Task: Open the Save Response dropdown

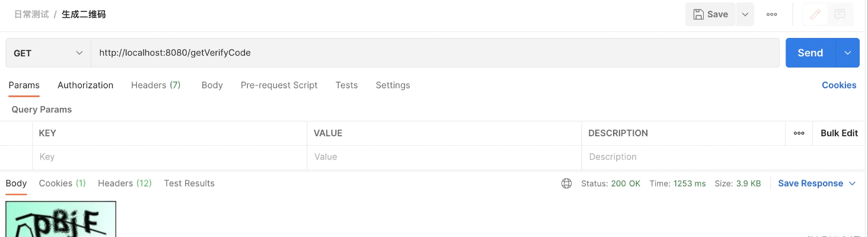Action: point(816,184)
